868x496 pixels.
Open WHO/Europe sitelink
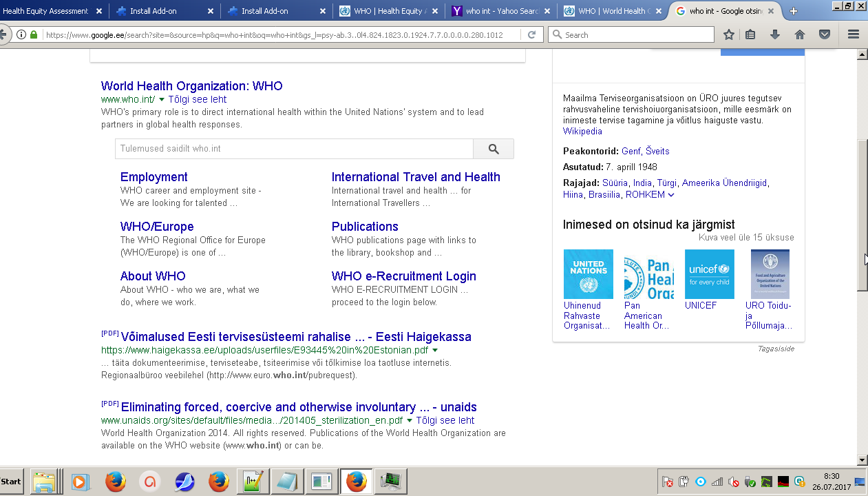click(157, 227)
